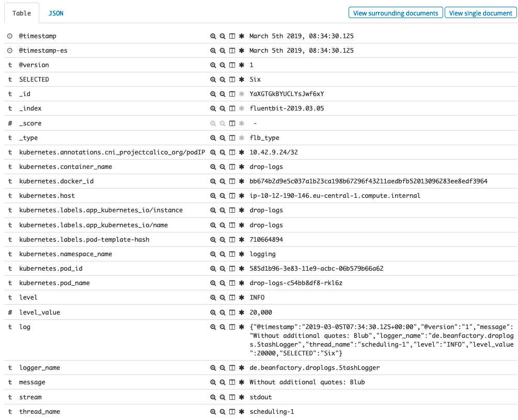Filter for value on kubernetes.docker_id row
Image resolution: width=518 pixels, height=420 pixels.
coord(213,181)
